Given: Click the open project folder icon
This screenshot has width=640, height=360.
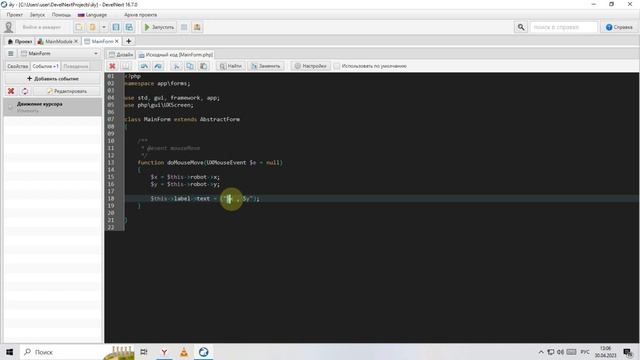Looking at the screenshot, I should pyautogui.click(x=93, y=27).
